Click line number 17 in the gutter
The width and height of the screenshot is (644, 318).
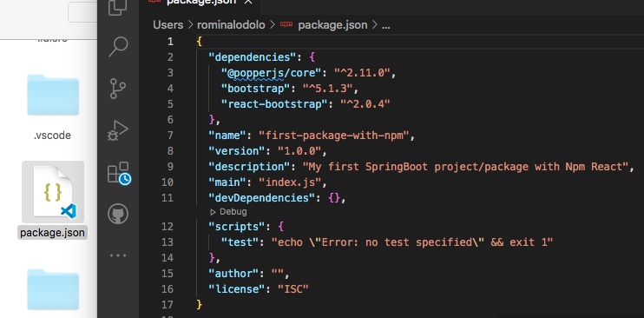(x=168, y=305)
